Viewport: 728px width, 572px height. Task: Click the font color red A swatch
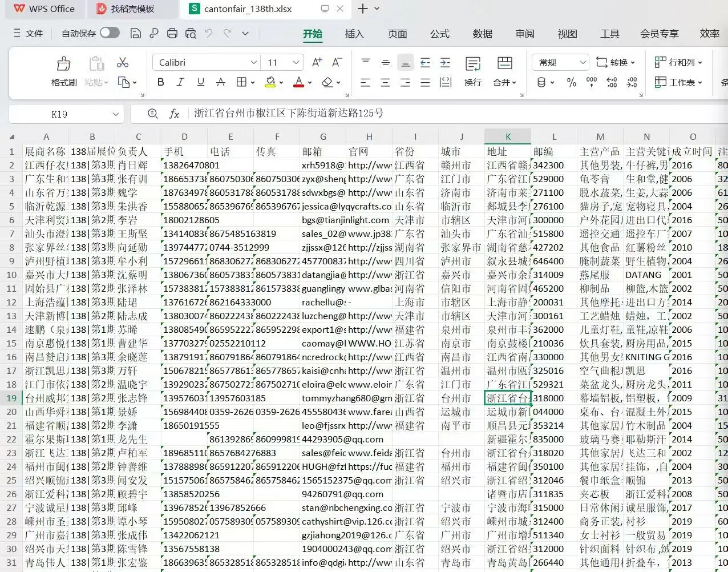298,83
